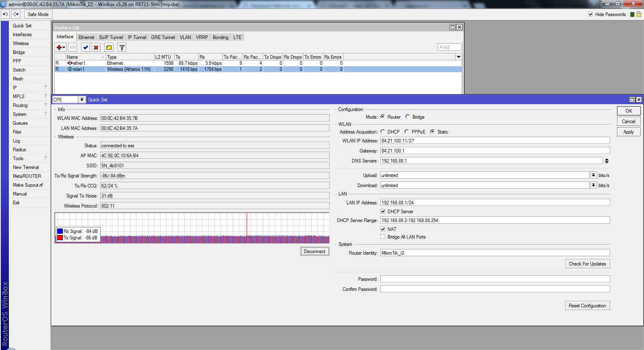Choose Static address acquisition
Viewport: 644px width, 350px height.
click(432, 132)
